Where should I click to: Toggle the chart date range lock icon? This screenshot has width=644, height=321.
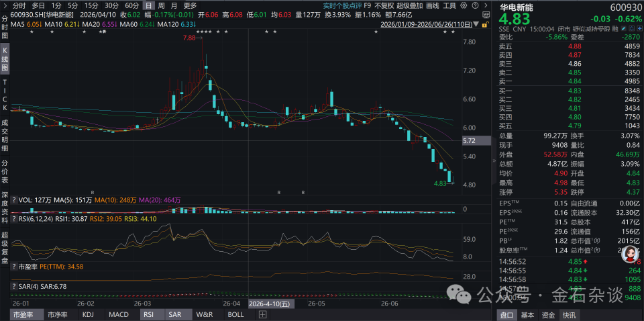(x=485, y=25)
